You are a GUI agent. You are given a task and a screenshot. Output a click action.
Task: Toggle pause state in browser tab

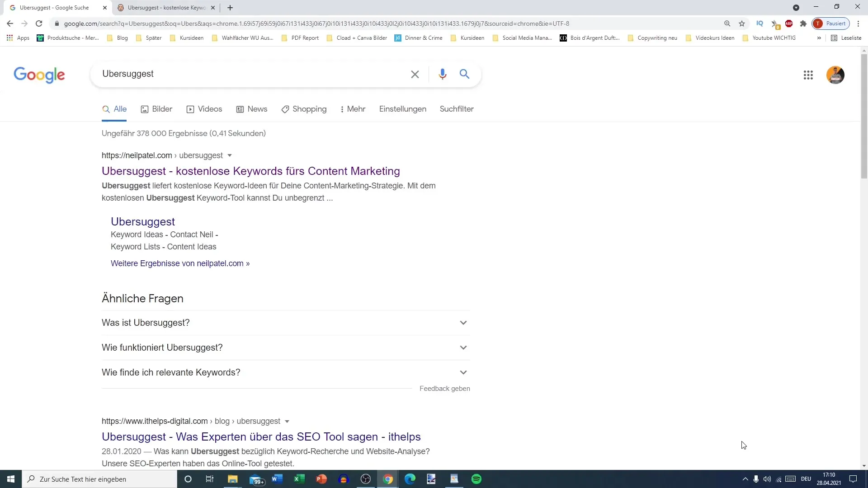pyautogui.click(x=832, y=24)
